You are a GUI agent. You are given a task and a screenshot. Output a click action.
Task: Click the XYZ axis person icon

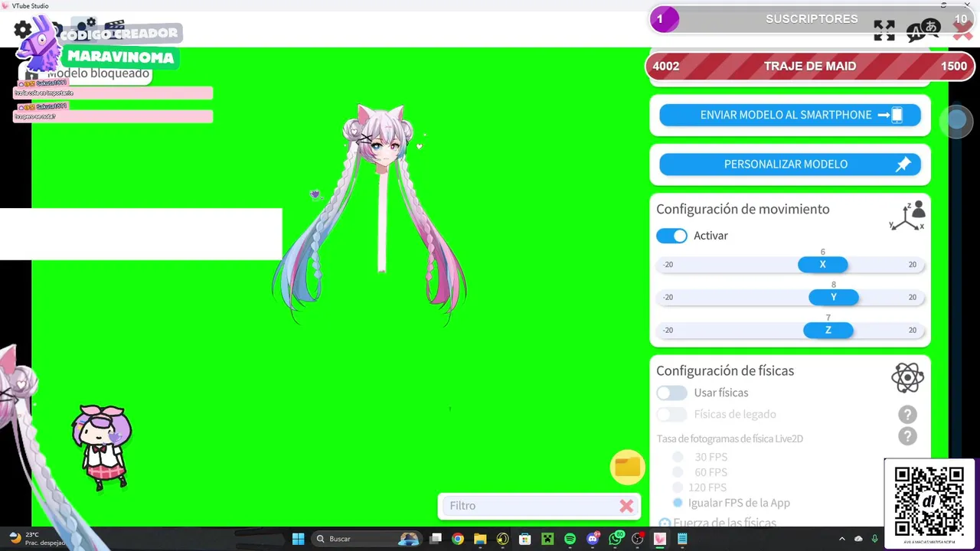(907, 216)
